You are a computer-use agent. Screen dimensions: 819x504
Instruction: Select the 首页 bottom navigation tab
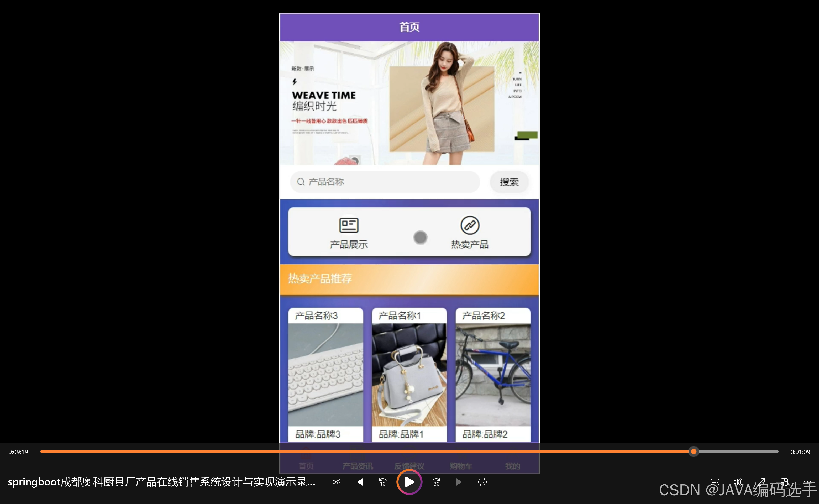click(306, 459)
